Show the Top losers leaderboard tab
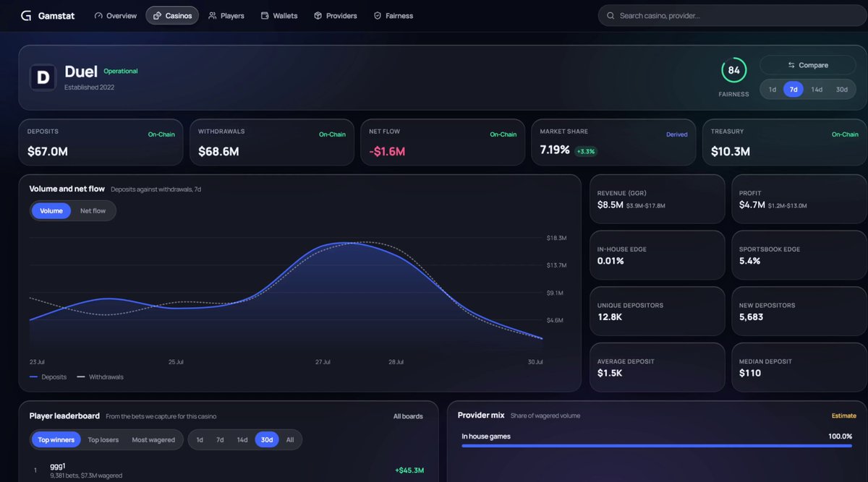 click(x=103, y=439)
